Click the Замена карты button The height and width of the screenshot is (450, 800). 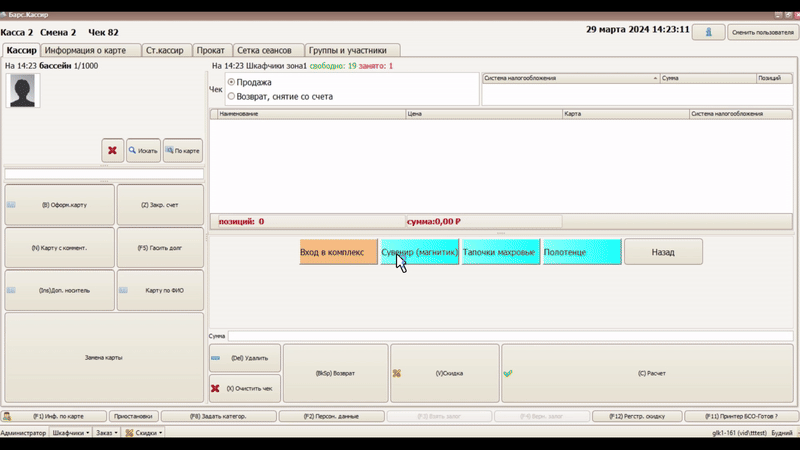(x=104, y=358)
